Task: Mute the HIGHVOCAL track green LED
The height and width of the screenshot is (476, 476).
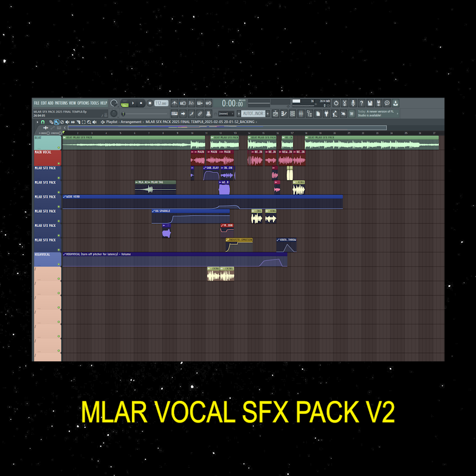Action: point(59,264)
